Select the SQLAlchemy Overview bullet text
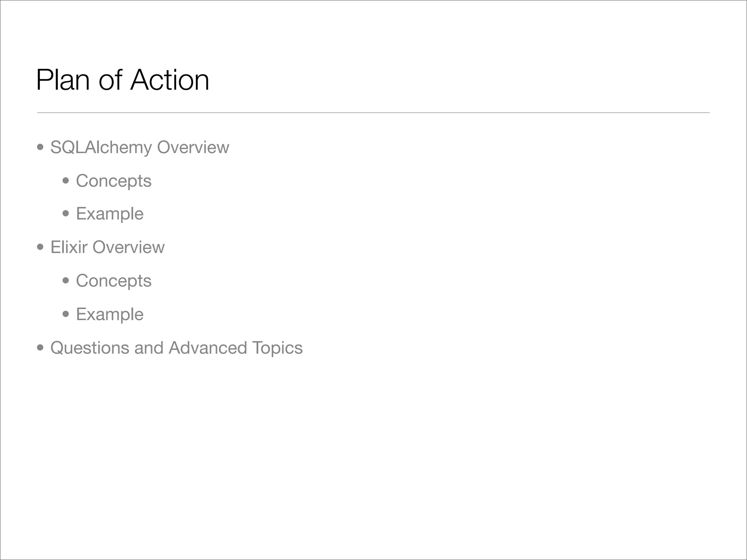The height and width of the screenshot is (560, 747). click(140, 148)
